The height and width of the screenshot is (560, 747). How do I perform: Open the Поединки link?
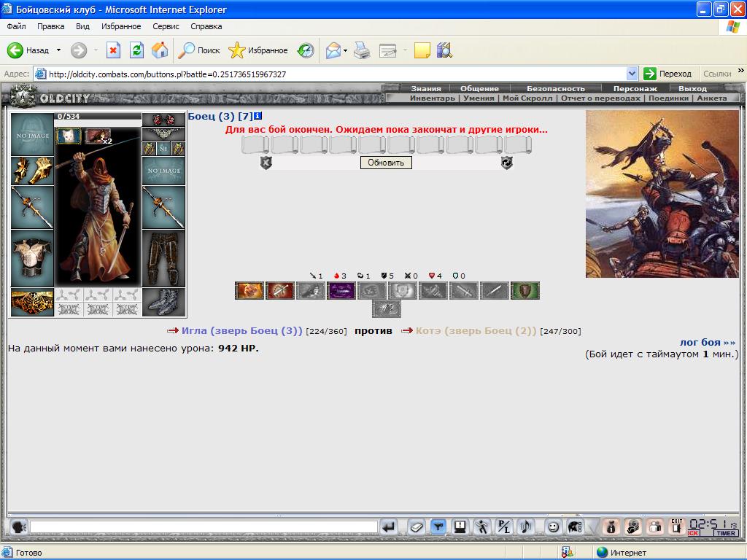tap(668, 98)
